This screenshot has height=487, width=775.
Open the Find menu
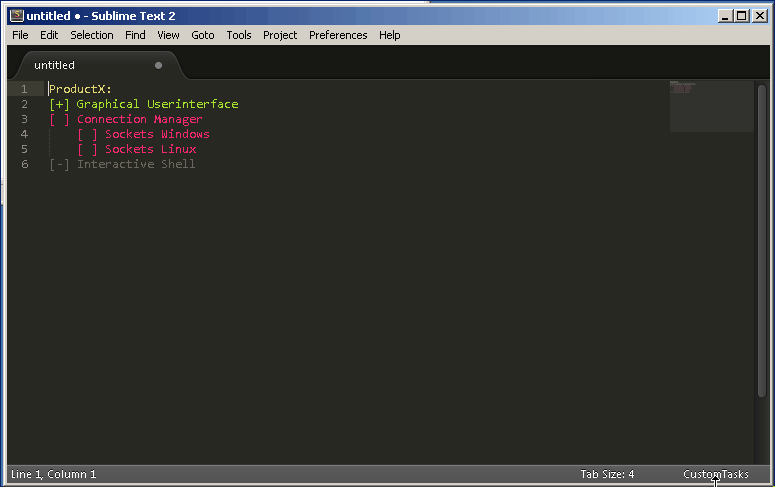pyautogui.click(x=135, y=35)
